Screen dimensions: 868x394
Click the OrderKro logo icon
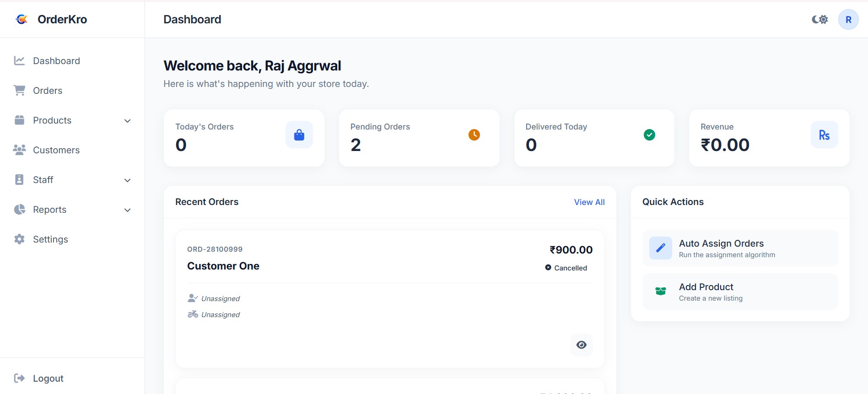[22, 19]
